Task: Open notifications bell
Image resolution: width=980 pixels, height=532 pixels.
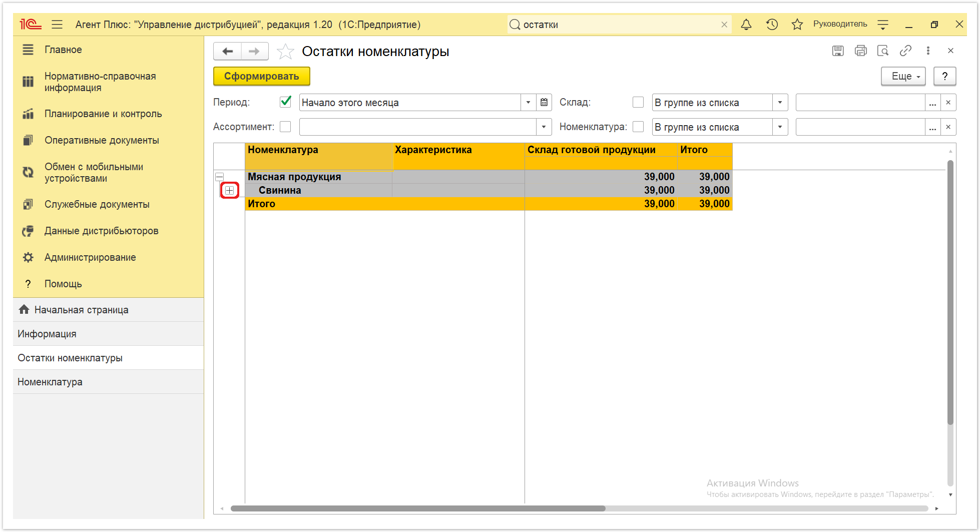Action: [x=746, y=24]
